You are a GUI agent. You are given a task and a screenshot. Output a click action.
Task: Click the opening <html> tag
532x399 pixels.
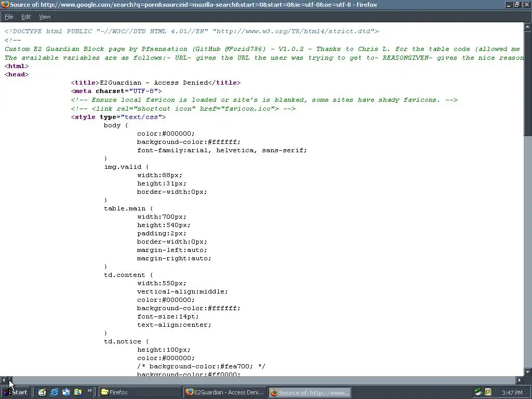17,66
